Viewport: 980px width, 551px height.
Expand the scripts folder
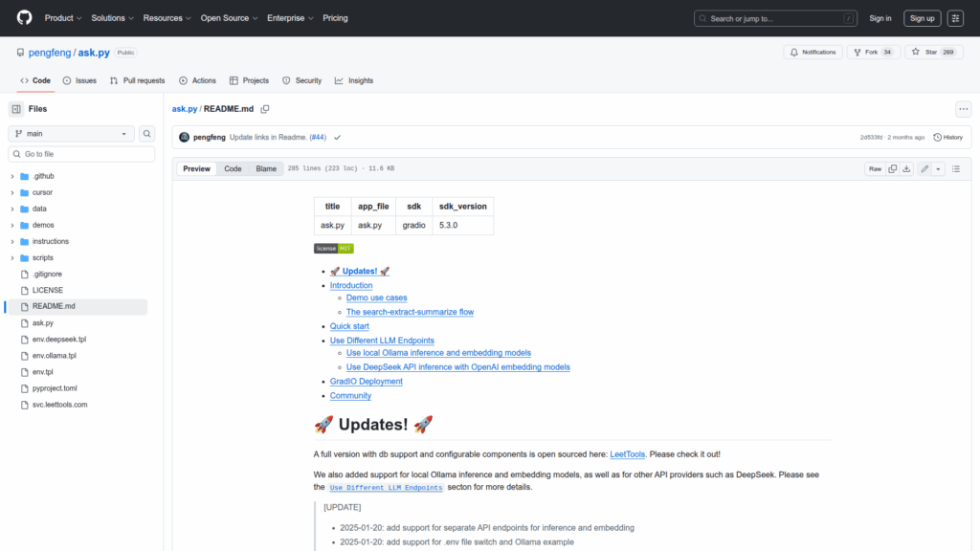pos(11,257)
